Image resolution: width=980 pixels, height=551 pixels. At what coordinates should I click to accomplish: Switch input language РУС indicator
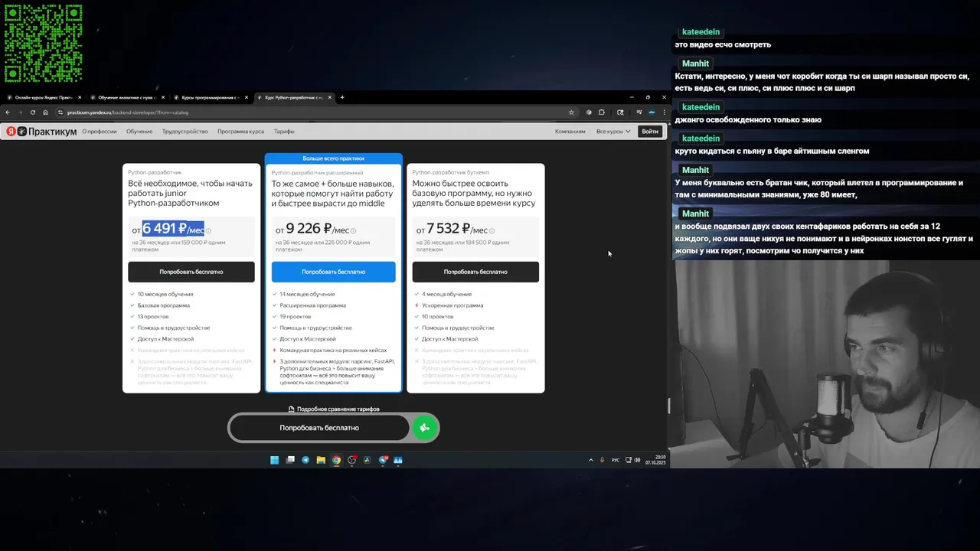(x=616, y=460)
